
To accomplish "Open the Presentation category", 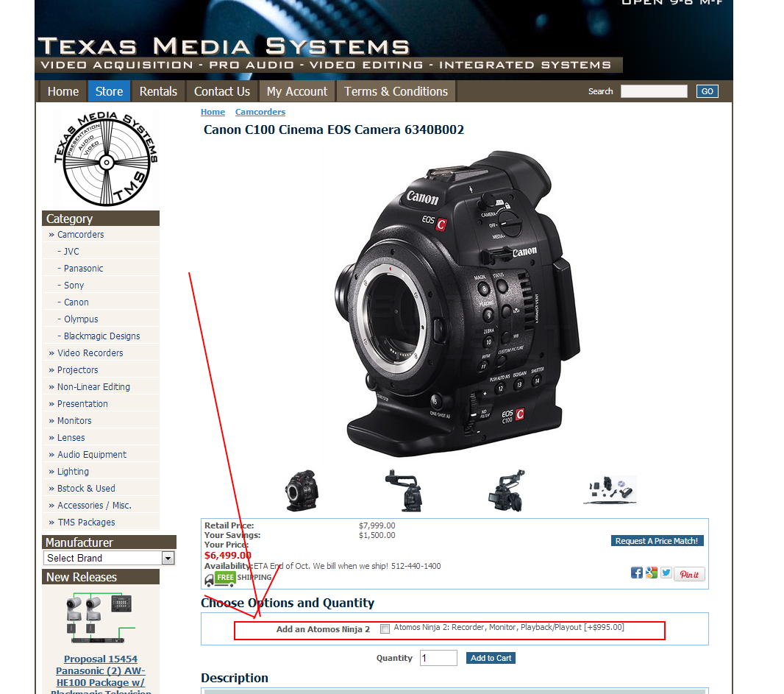I will tap(82, 404).
